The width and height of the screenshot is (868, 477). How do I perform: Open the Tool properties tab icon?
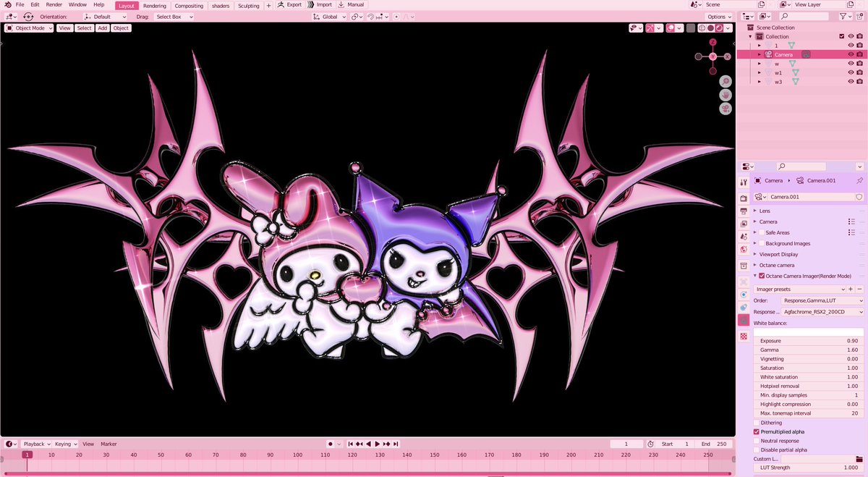click(744, 182)
